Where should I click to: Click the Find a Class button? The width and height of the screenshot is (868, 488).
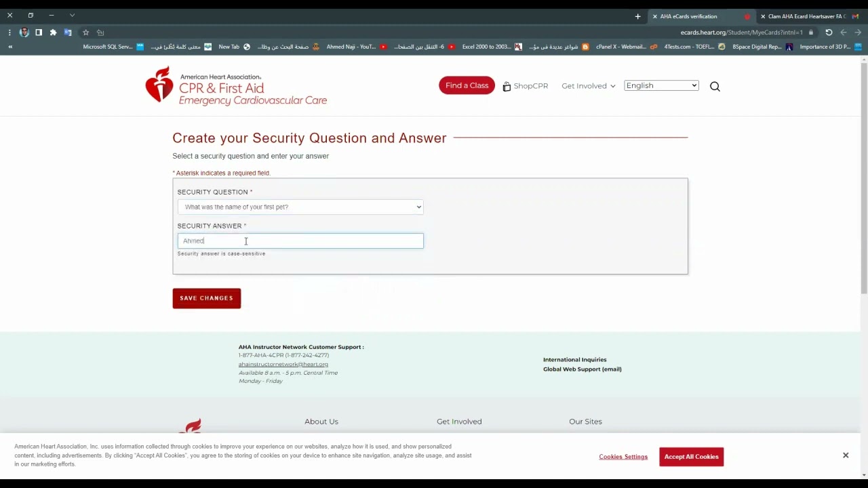pos(467,85)
